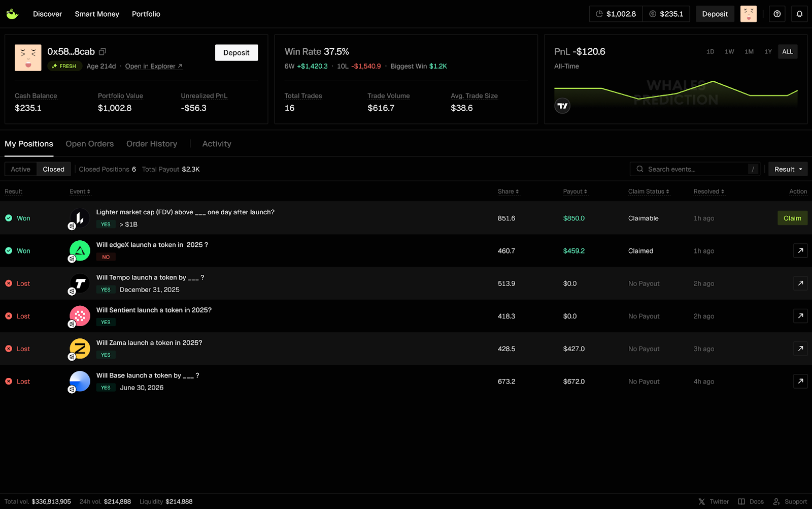812x509 pixels.
Task: Switch to the Open Orders tab
Action: tap(90, 144)
